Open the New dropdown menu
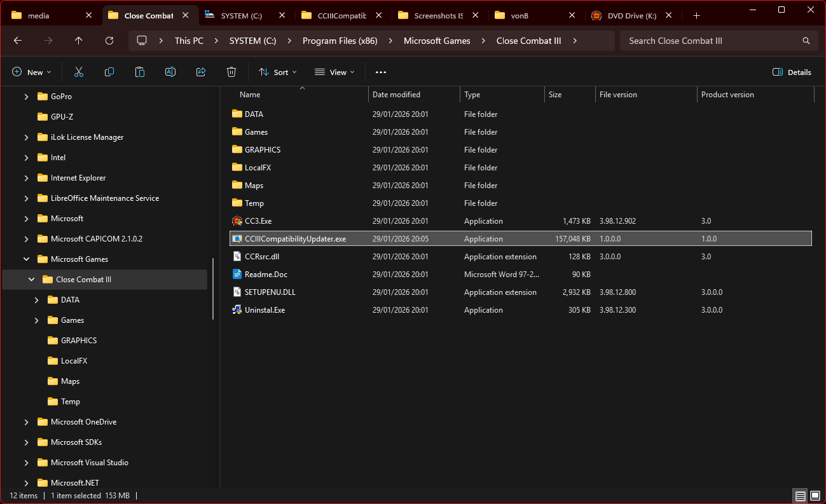826x504 pixels. 31,72
